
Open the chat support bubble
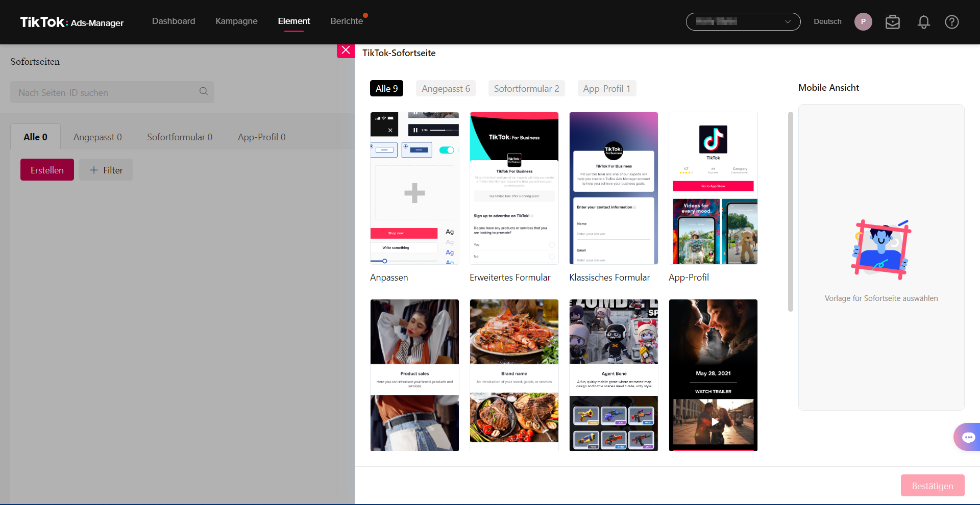[968, 437]
